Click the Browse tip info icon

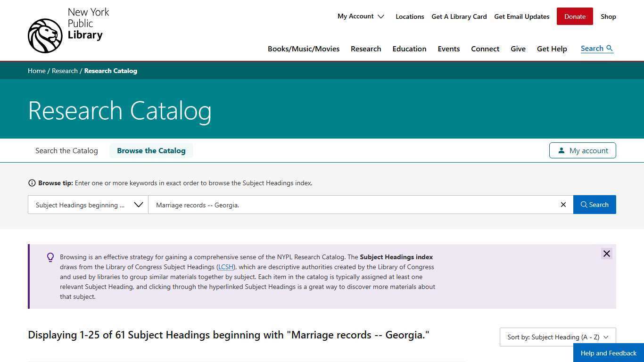(x=32, y=183)
